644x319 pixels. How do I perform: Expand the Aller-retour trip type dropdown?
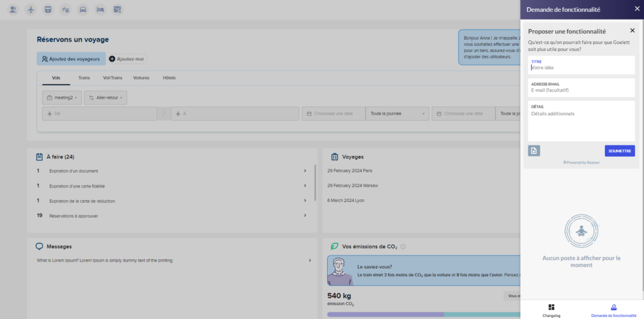coord(106,98)
